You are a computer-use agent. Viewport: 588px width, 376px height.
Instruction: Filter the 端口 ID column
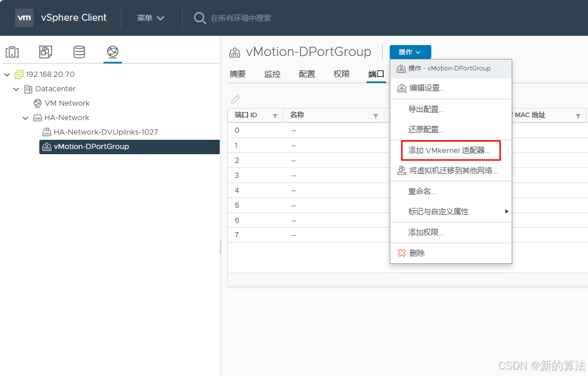[275, 116]
